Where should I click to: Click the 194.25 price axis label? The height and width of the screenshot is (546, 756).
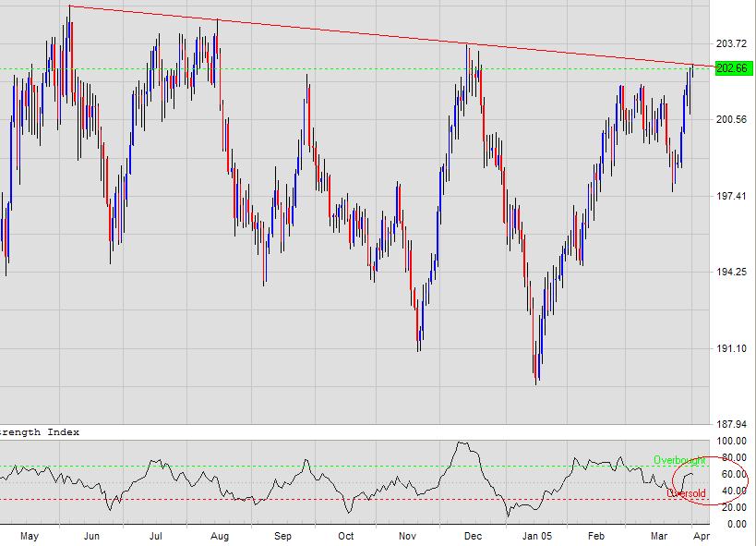(x=731, y=272)
